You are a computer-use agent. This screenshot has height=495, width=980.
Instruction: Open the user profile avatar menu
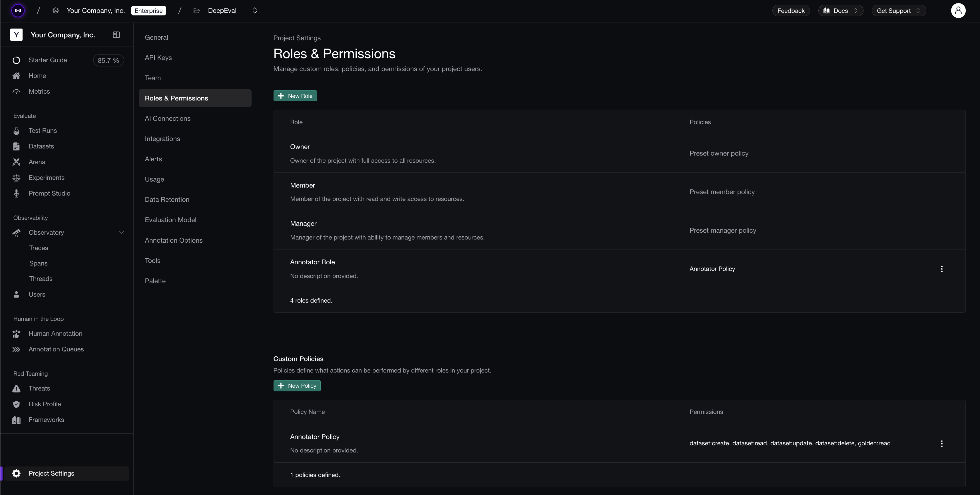958,11
